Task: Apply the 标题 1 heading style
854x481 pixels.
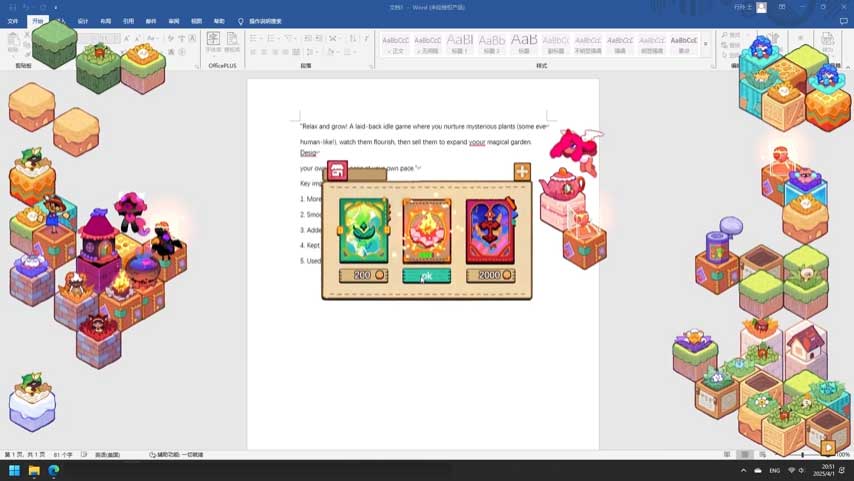Action: click(460, 44)
